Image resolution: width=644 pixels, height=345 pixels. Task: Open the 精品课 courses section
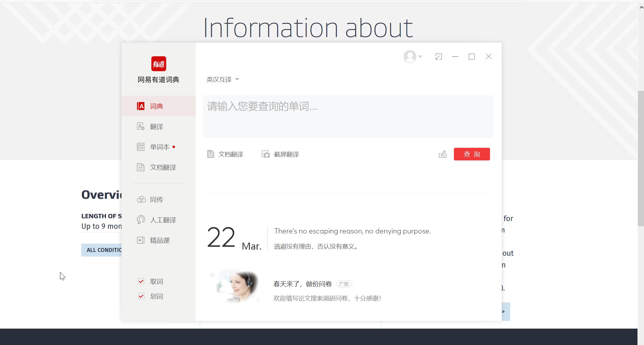160,240
